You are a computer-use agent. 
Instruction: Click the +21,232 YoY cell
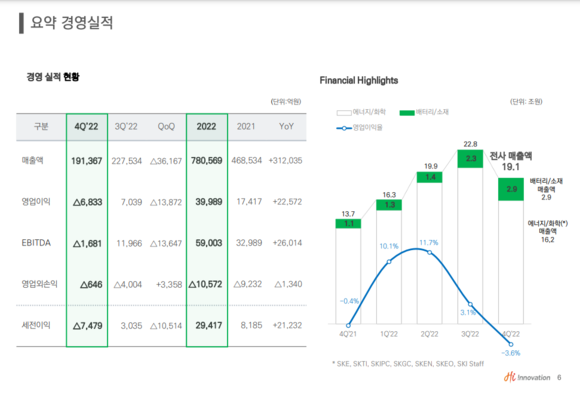pyautogui.click(x=287, y=325)
